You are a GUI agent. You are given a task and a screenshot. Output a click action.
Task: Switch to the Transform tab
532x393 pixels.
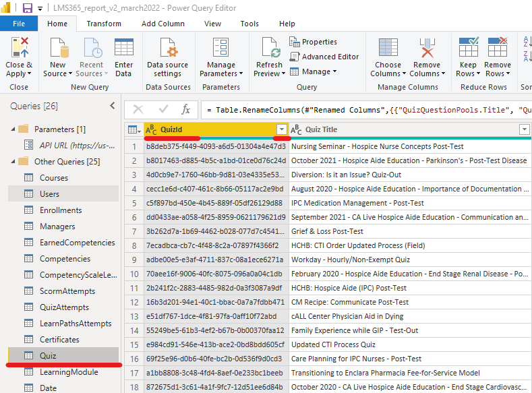[x=104, y=24]
